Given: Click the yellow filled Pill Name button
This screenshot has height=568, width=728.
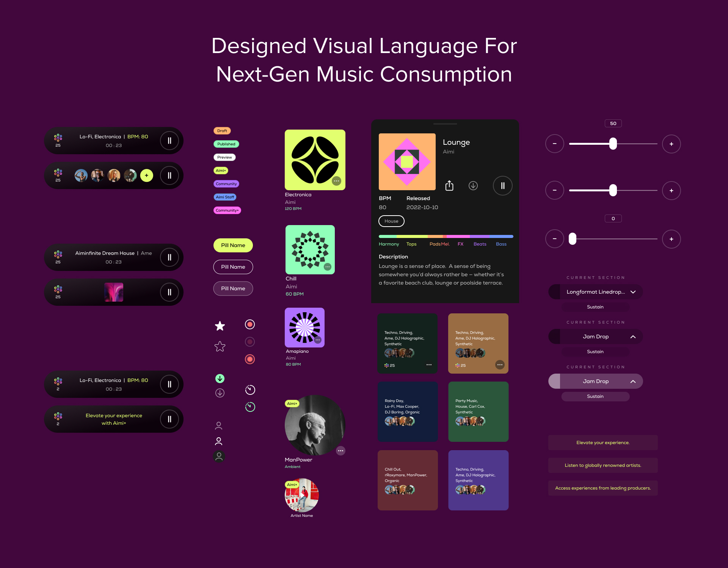Looking at the screenshot, I should pos(233,246).
